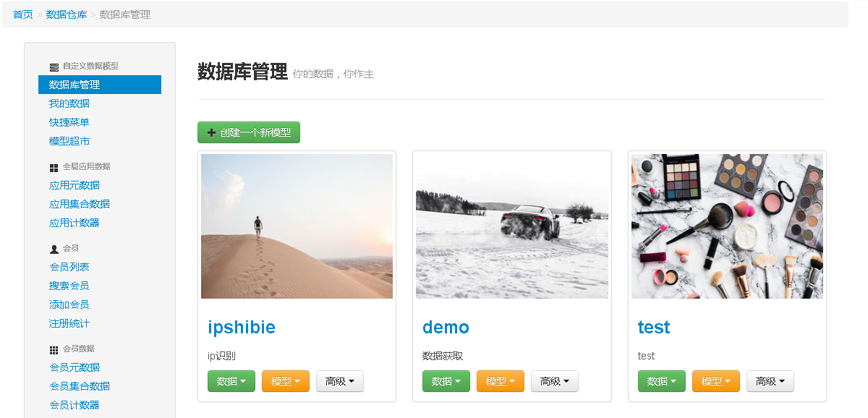Open 搜索会员 in the sidebar
Image resolution: width=868 pixels, height=418 pixels.
[x=69, y=286]
